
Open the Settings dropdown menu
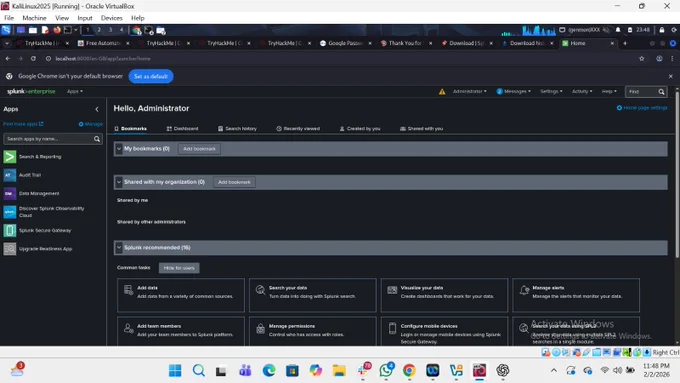pyautogui.click(x=551, y=92)
